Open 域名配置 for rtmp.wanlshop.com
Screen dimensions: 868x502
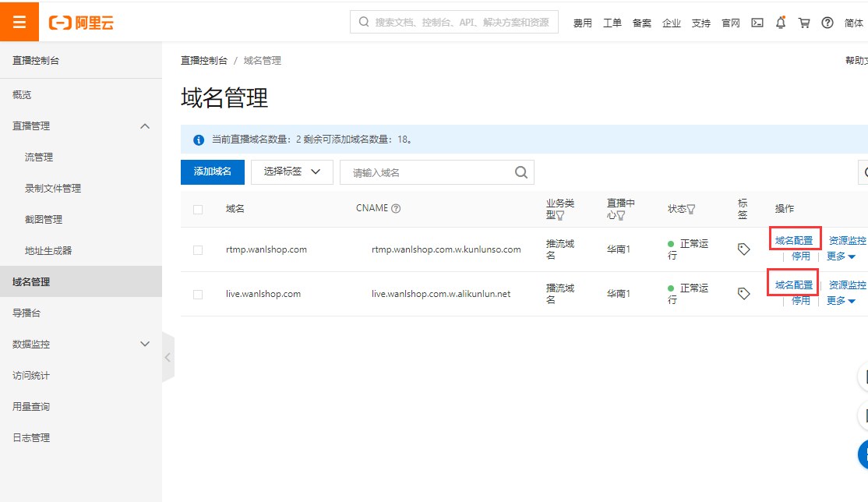(x=794, y=240)
